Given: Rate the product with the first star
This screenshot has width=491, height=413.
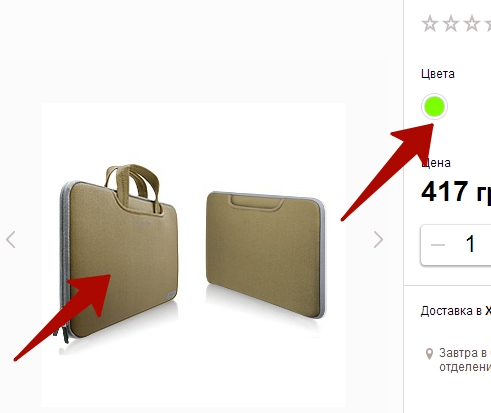Looking at the screenshot, I should point(430,24).
